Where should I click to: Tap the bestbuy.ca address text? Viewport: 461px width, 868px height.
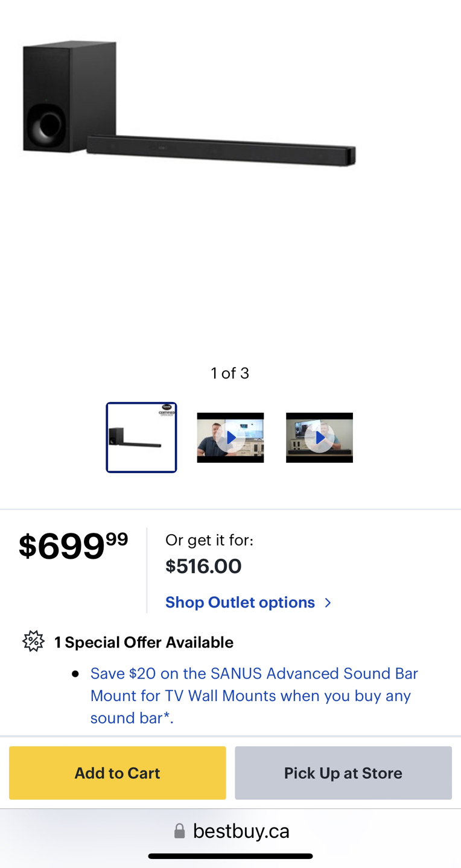pos(241,832)
